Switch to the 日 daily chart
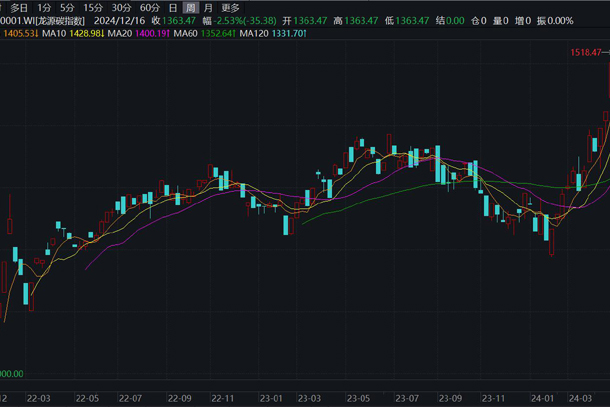This screenshot has height=407, width=610. [x=172, y=7]
